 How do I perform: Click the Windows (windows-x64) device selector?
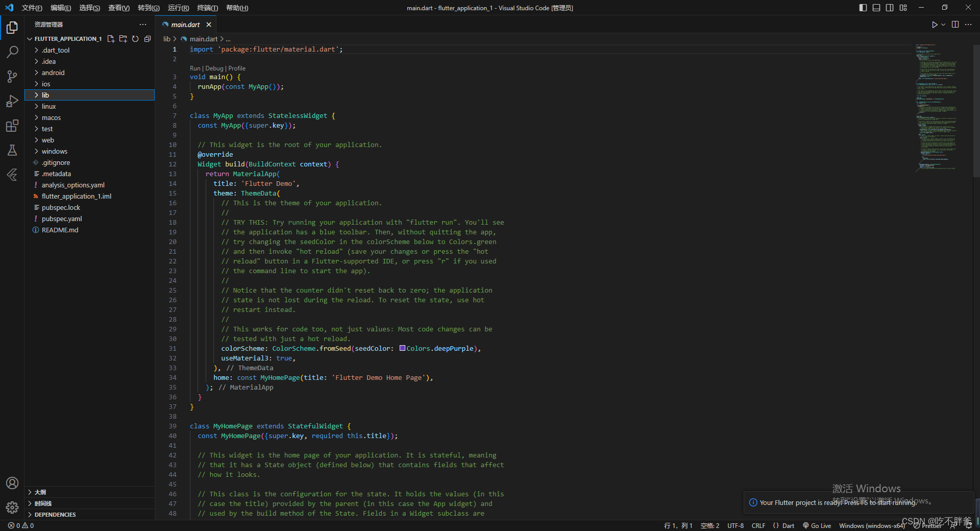872,525
